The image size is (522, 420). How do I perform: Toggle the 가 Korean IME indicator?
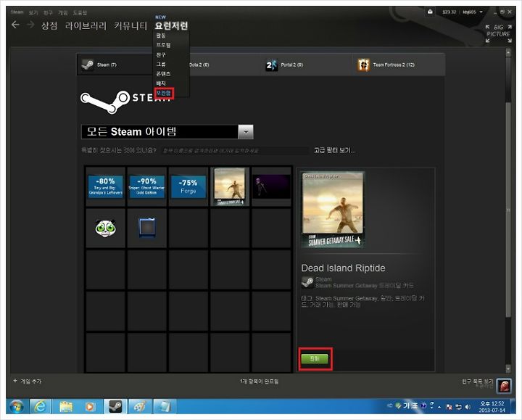[x=406, y=405]
